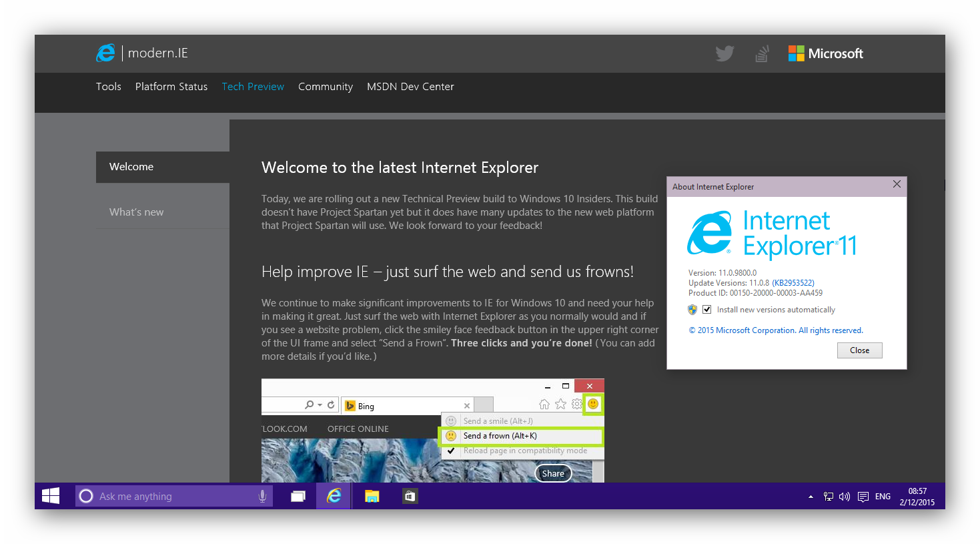
Task: Open the KB2953522 update link
Action: coord(793,283)
